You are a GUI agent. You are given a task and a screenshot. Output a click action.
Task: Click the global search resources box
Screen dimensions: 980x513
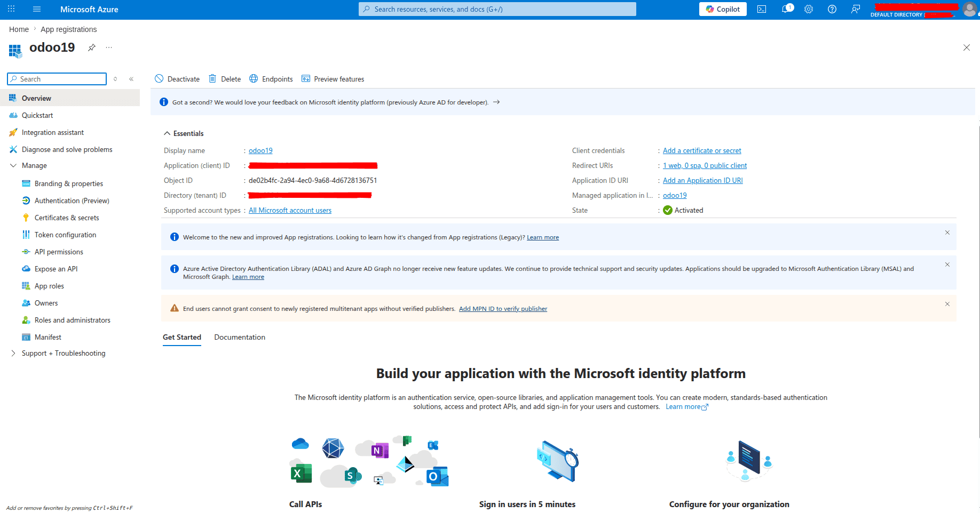click(497, 9)
